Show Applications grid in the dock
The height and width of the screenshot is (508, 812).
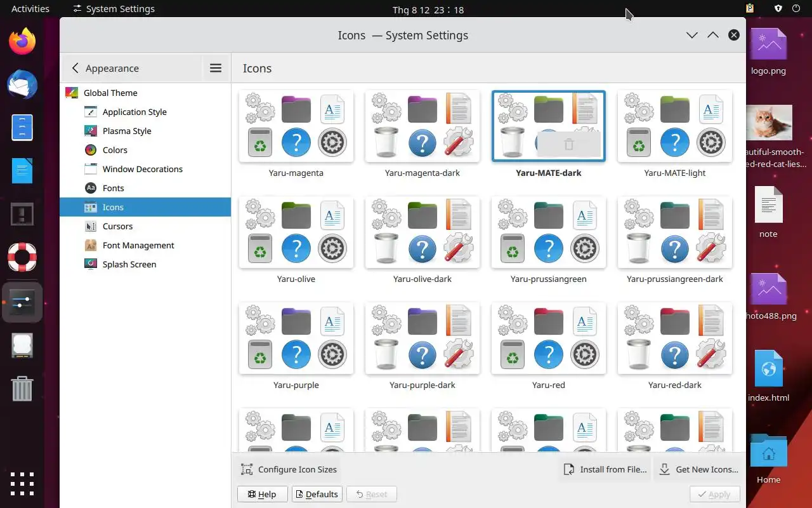click(22, 484)
